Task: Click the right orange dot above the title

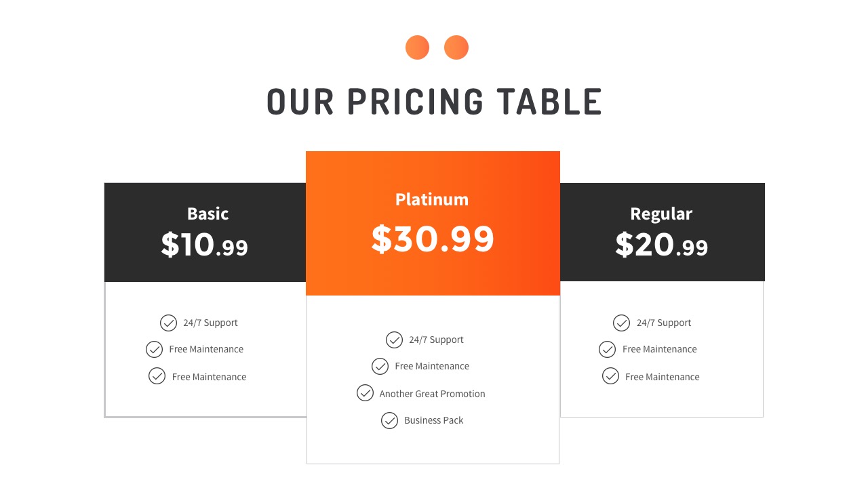Action: click(456, 47)
